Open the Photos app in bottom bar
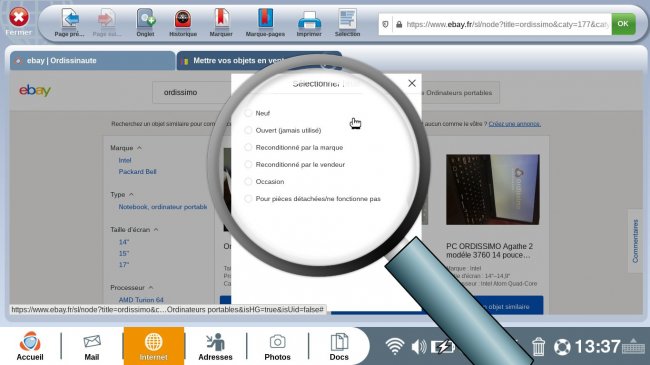 click(x=277, y=347)
